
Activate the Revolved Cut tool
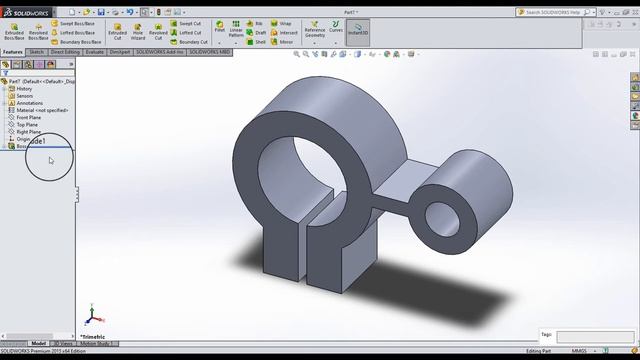click(x=158, y=32)
